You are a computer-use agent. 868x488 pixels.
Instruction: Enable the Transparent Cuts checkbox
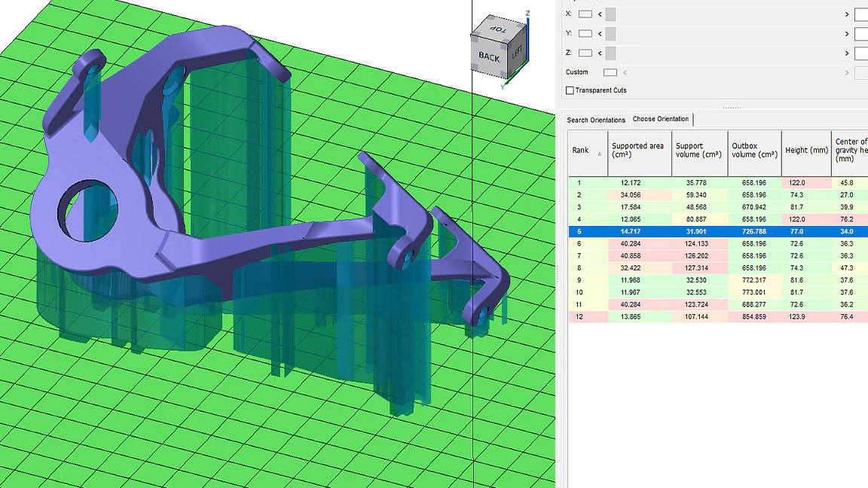(570, 90)
